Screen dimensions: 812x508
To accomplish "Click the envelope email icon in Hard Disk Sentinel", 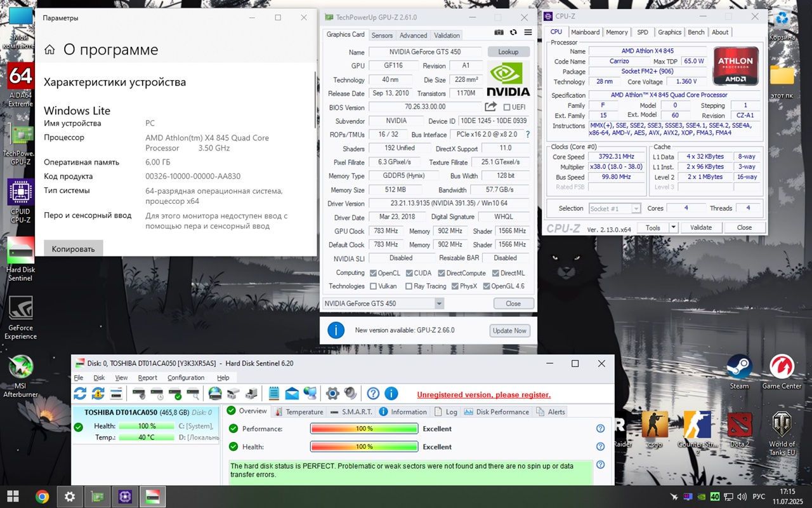I will [292, 394].
